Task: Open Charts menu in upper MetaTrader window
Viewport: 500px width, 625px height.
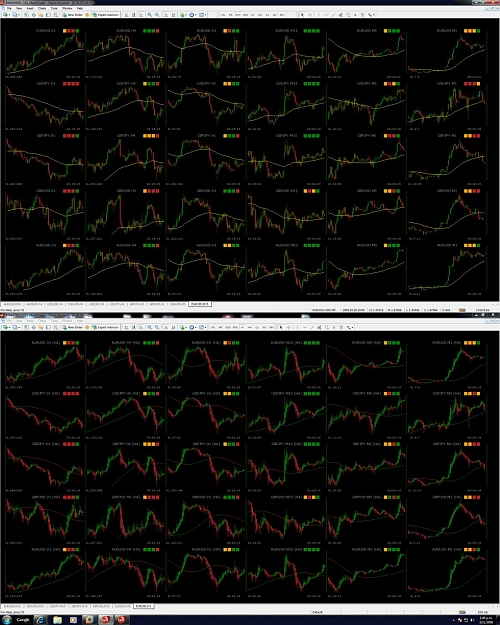Action: tap(42, 8)
